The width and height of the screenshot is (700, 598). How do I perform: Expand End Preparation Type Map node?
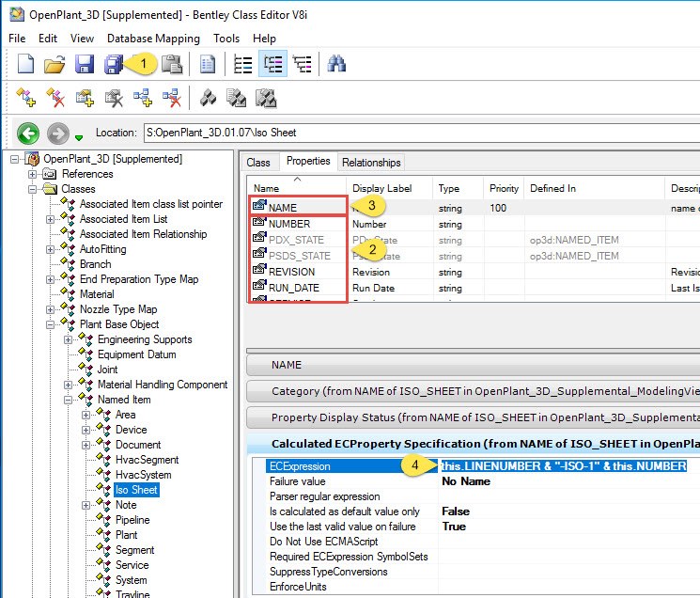pos(51,279)
